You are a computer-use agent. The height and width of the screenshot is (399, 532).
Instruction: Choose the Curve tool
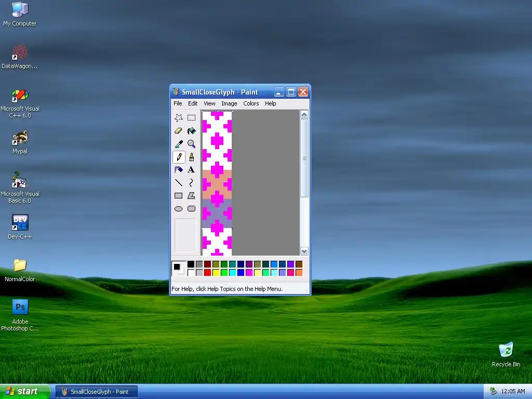(x=191, y=182)
